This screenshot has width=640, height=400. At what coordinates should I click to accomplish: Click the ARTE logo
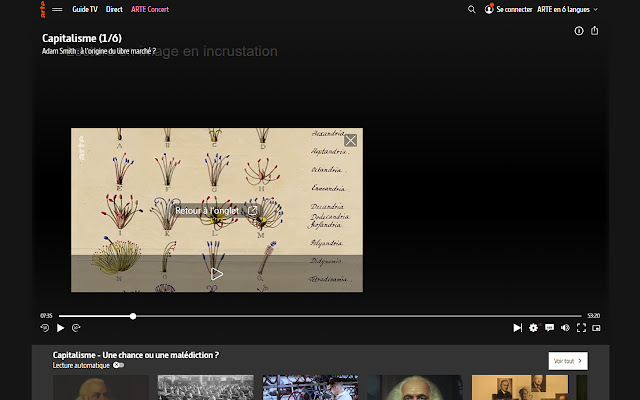[42, 9]
